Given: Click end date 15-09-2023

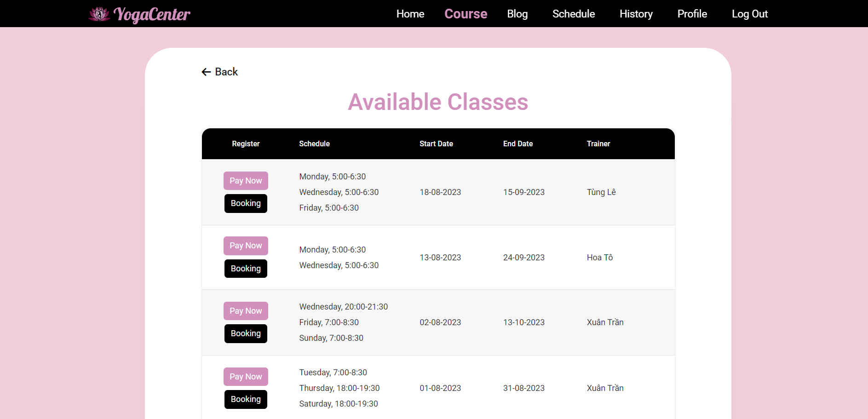Looking at the screenshot, I should tap(524, 192).
